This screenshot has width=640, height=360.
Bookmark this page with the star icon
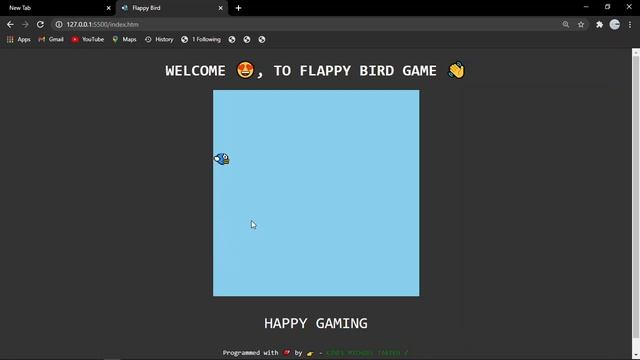point(581,24)
